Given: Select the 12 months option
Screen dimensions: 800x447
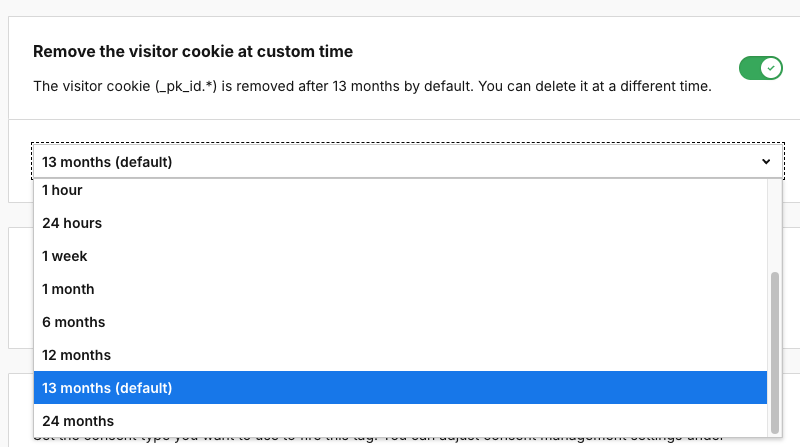Looking at the screenshot, I should coord(76,355).
